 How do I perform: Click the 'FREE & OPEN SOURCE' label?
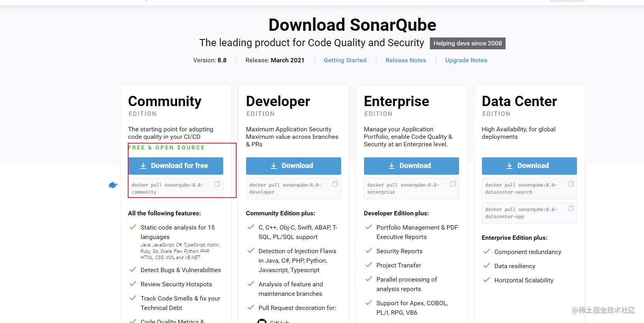(x=166, y=147)
